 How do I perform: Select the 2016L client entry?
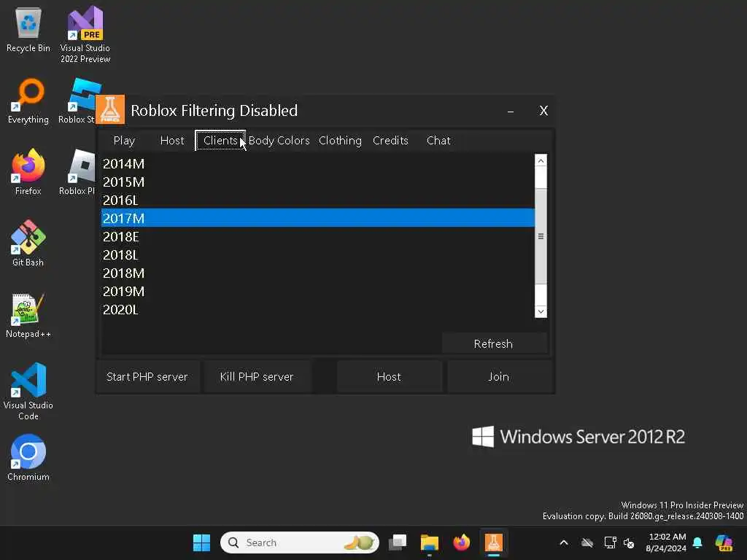[318, 200]
